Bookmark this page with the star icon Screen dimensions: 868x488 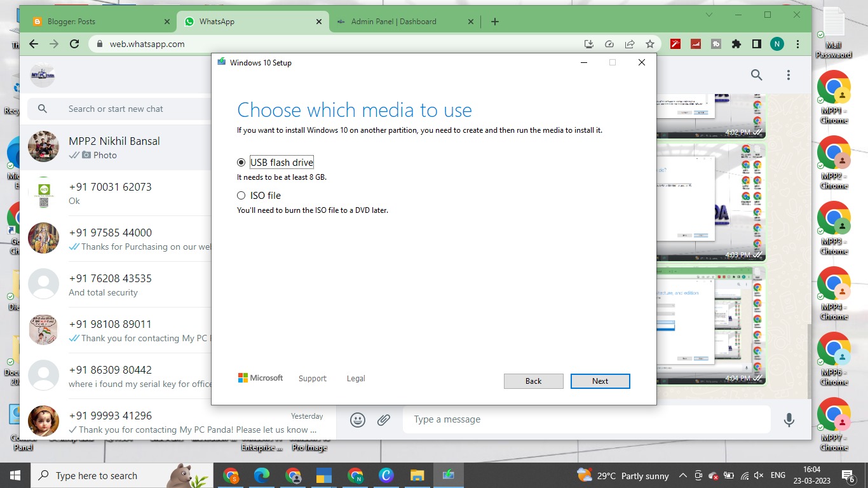tap(650, 44)
